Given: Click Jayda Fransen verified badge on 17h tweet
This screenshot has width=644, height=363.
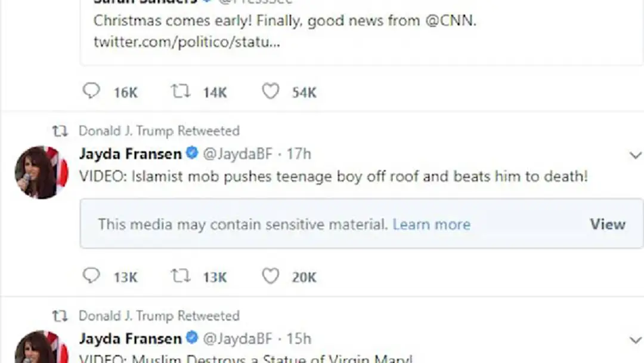Looking at the screenshot, I should click(x=192, y=153).
